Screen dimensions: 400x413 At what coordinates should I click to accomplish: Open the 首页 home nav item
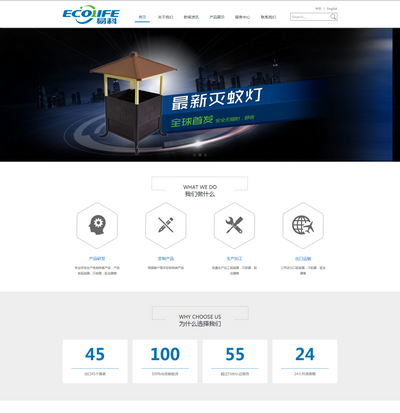pyautogui.click(x=142, y=17)
